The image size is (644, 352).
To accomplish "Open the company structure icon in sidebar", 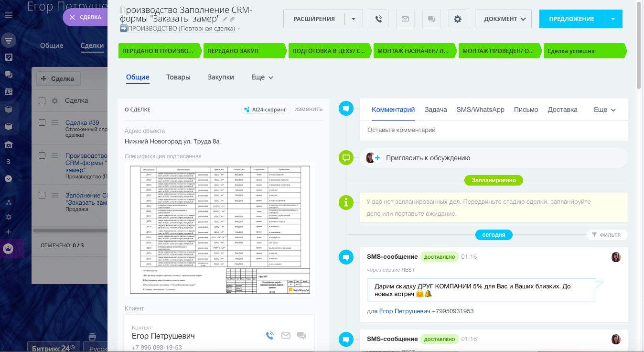I will point(9,202).
